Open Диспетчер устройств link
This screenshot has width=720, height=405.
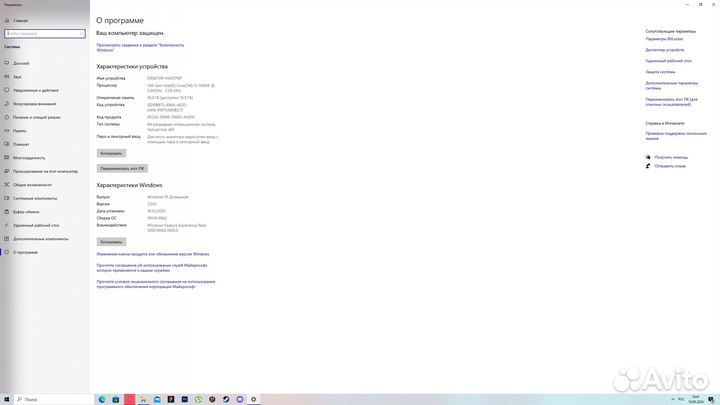(665, 50)
